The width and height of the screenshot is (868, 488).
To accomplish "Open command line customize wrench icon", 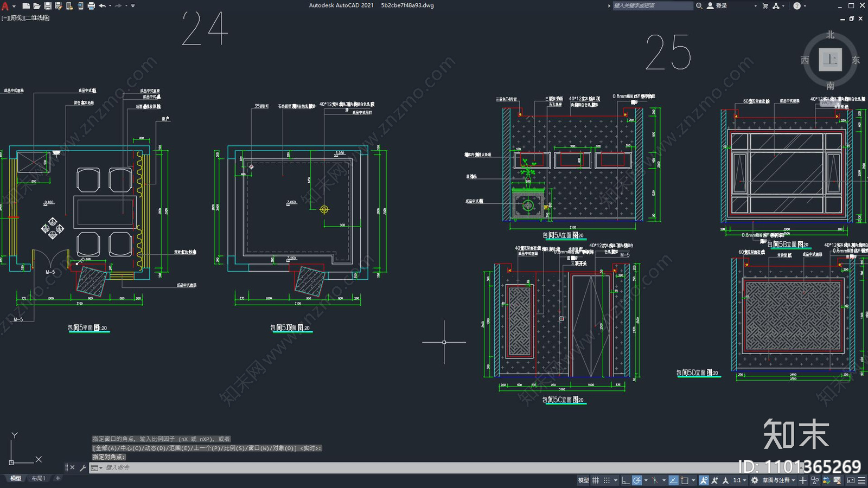I will pyautogui.click(x=83, y=467).
